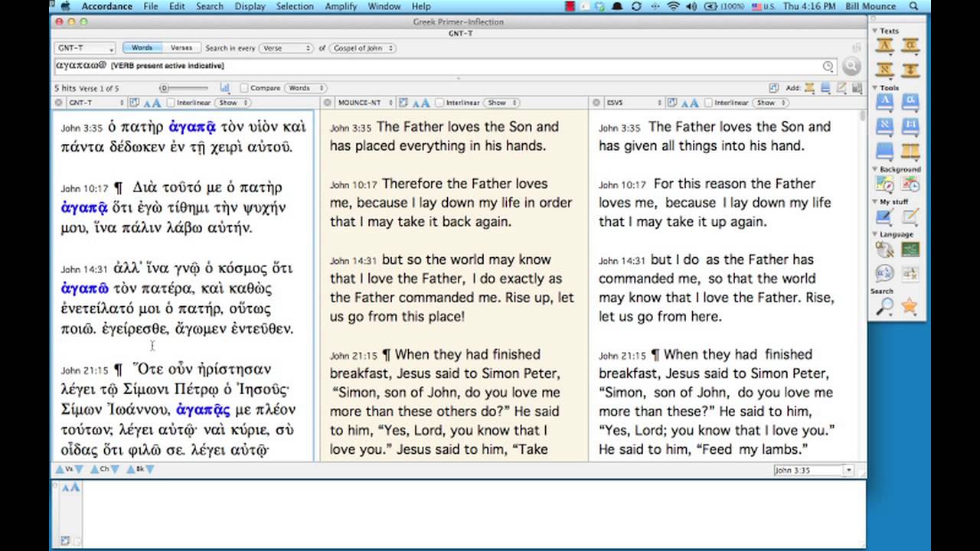Open the Atlas map icon in Background
Image resolution: width=980 pixels, height=551 pixels.
(x=885, y=184)
